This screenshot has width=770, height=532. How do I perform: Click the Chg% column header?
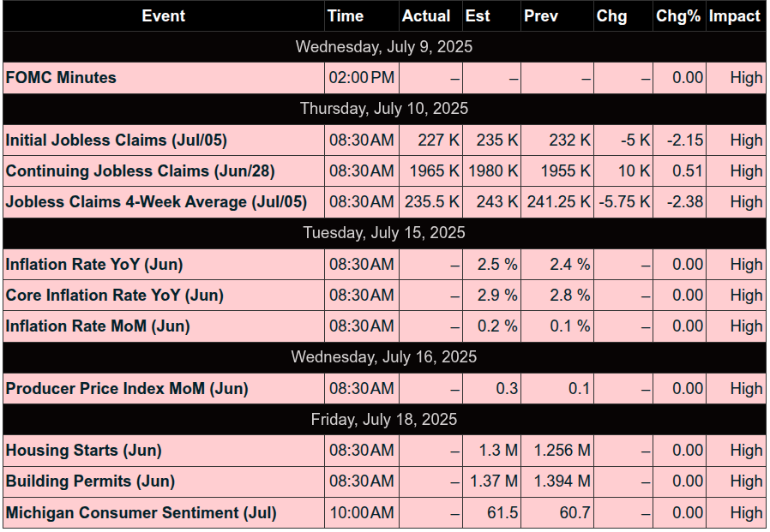click(677, 16)
